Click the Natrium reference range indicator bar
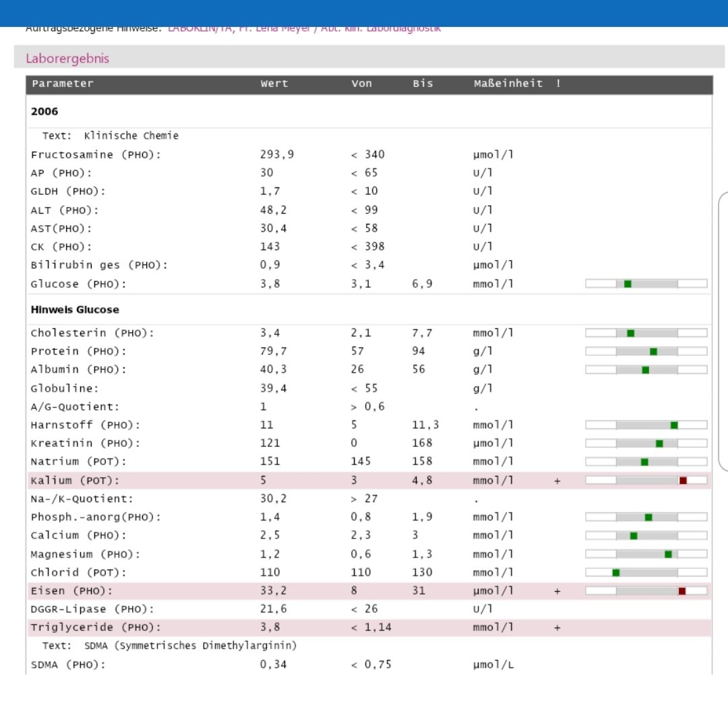Image resolution: width=728 pixels, height=728 pixels. tap(646, 462)
